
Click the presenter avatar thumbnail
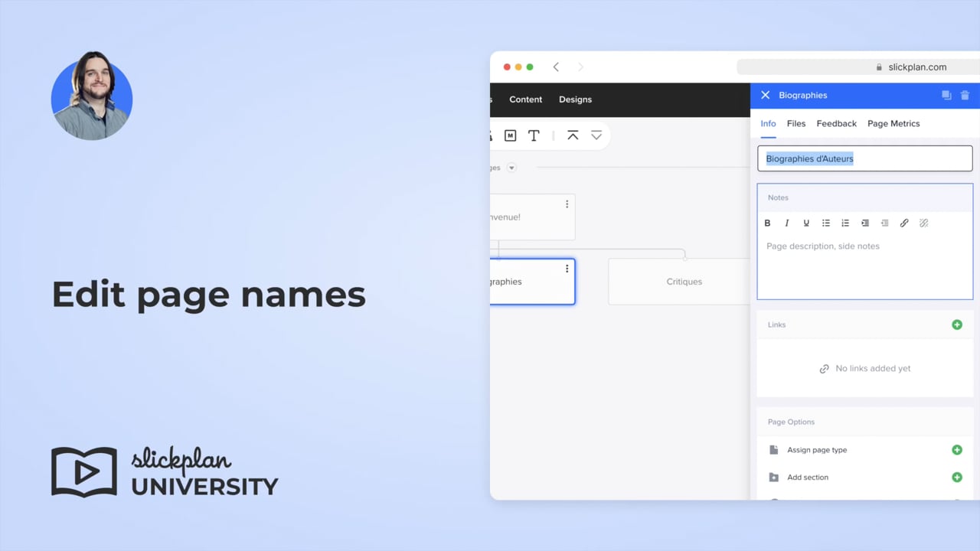pyautogui.click(x=92, y=96)
